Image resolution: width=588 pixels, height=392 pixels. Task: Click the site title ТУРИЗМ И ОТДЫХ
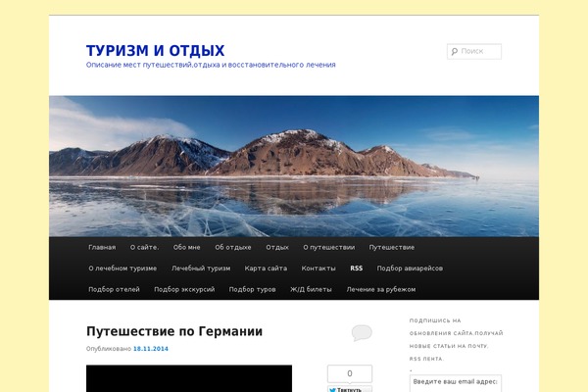(x=155, y=51)
